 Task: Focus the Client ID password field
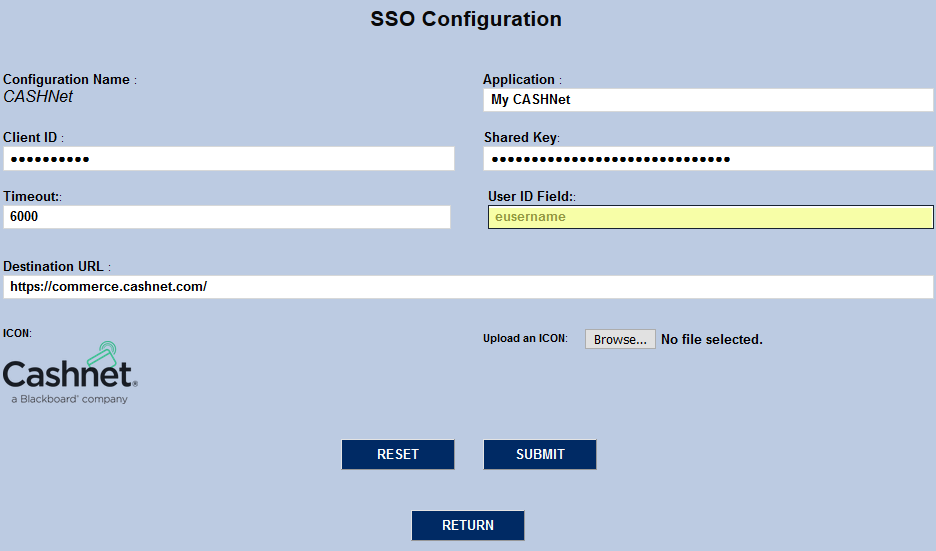coord(229,159)
